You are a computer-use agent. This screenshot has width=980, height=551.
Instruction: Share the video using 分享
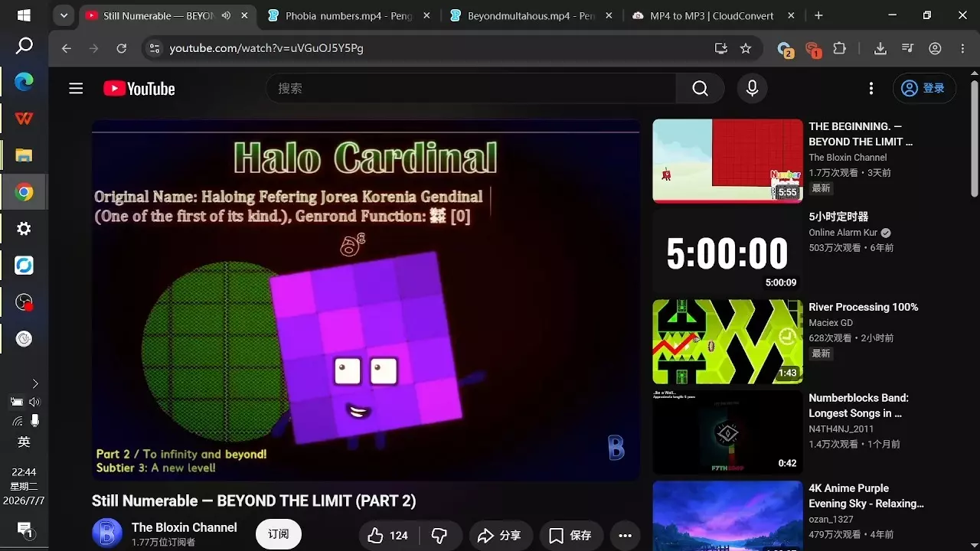coord(499,536)
